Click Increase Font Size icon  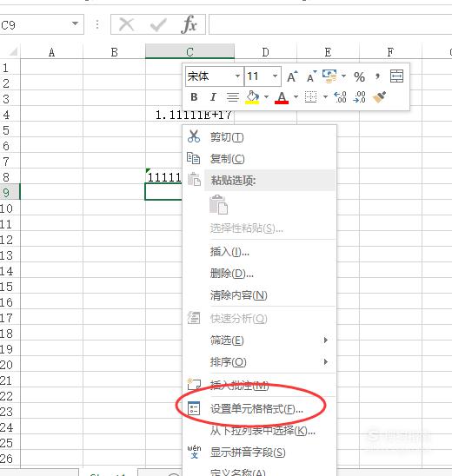click(292, 76)
